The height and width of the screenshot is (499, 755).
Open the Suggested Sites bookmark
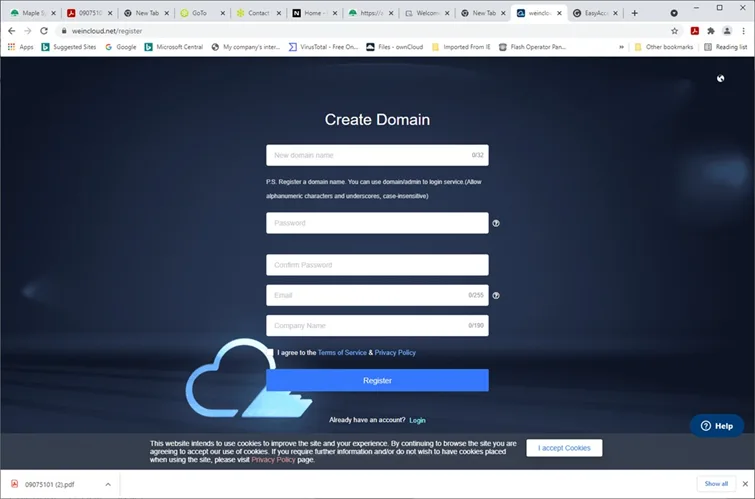(x=69, y=47)
